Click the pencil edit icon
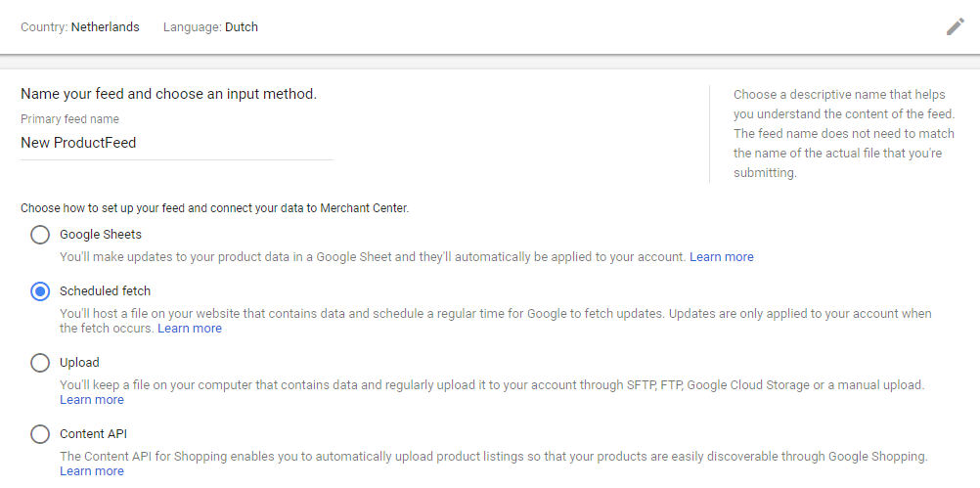The height and width of the screenshot is (488, 980). pyautogui.click(x=955, y=26)
